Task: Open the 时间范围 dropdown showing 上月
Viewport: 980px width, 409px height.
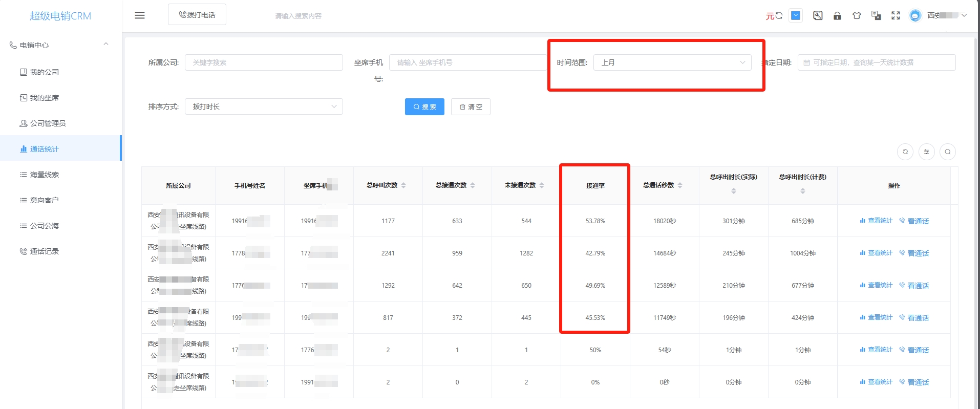Action: [672, 62]
